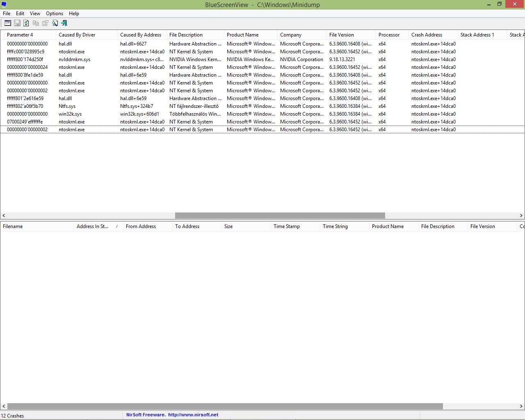Sort by Caused By Address column
Screen dimensions: 525x420
point(142,35)
